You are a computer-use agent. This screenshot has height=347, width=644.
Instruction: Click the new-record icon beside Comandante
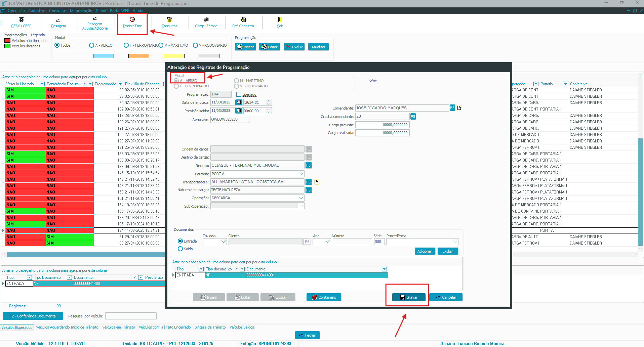click(x=459, y=108)
